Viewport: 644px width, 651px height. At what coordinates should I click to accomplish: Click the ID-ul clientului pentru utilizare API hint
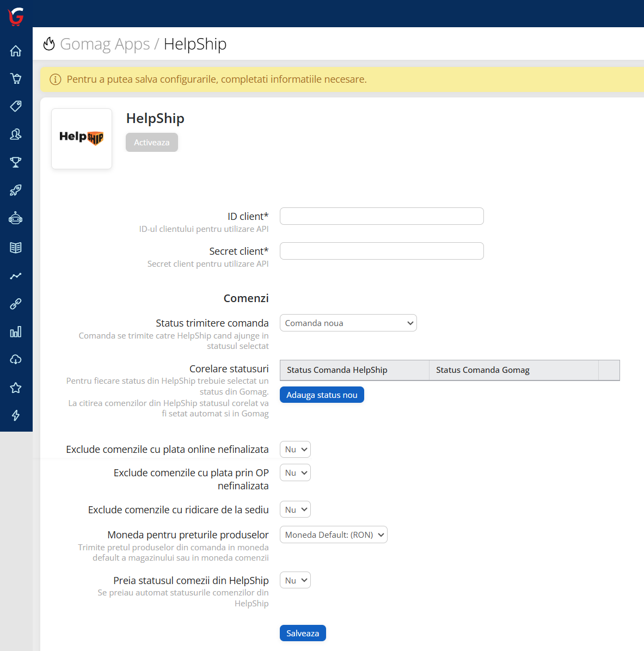[x=204, y=229]
